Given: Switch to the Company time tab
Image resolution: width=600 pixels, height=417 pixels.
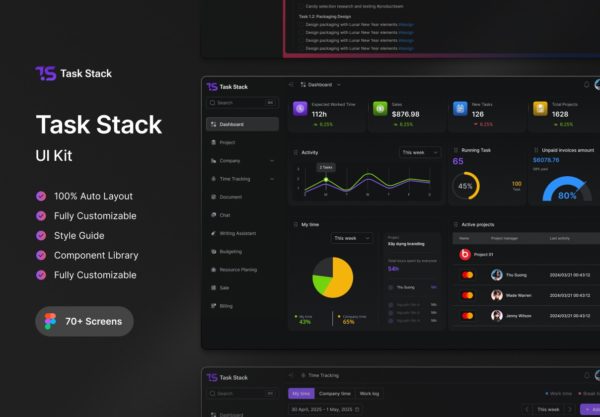Looking at the screenshot, I should pyautogui.click(x=334, y=394).
